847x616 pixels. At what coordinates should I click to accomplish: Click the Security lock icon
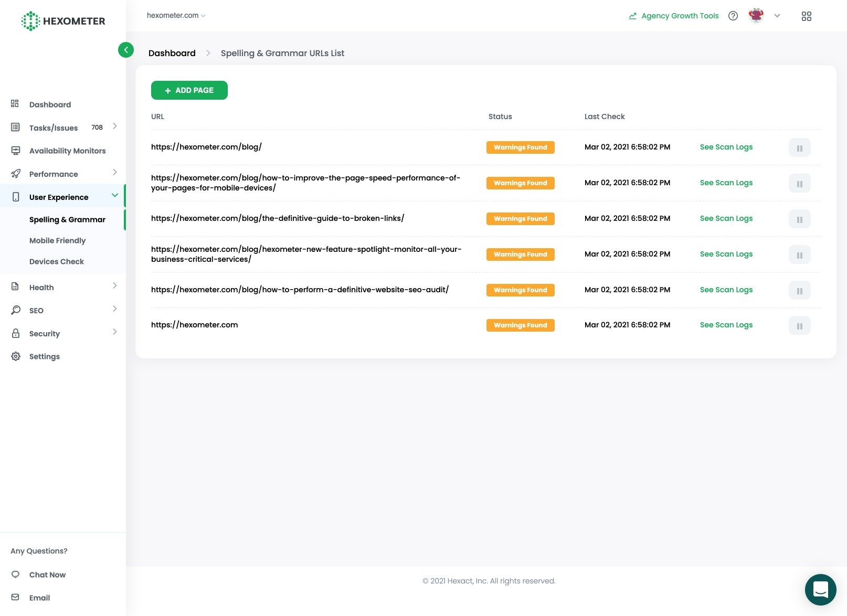tap(16, 333)
